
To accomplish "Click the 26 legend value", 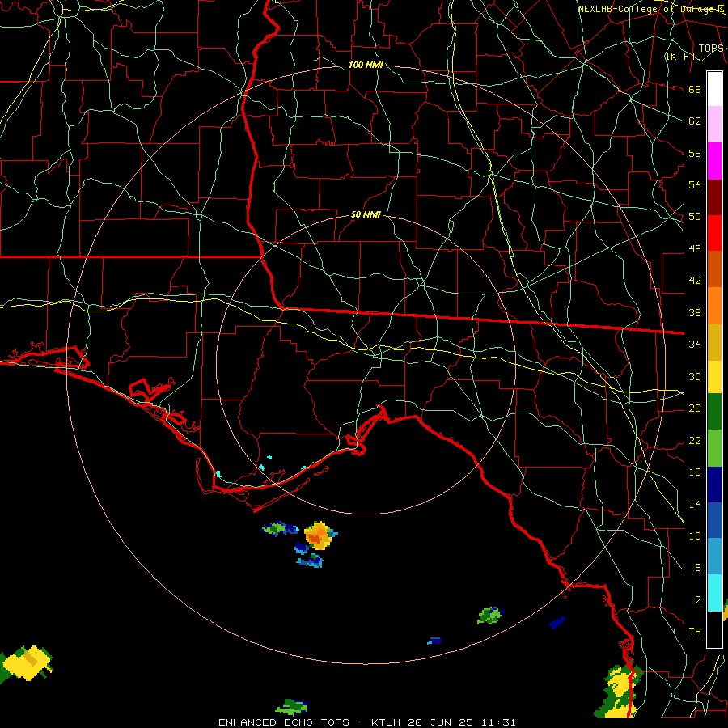I will [695, 408].
